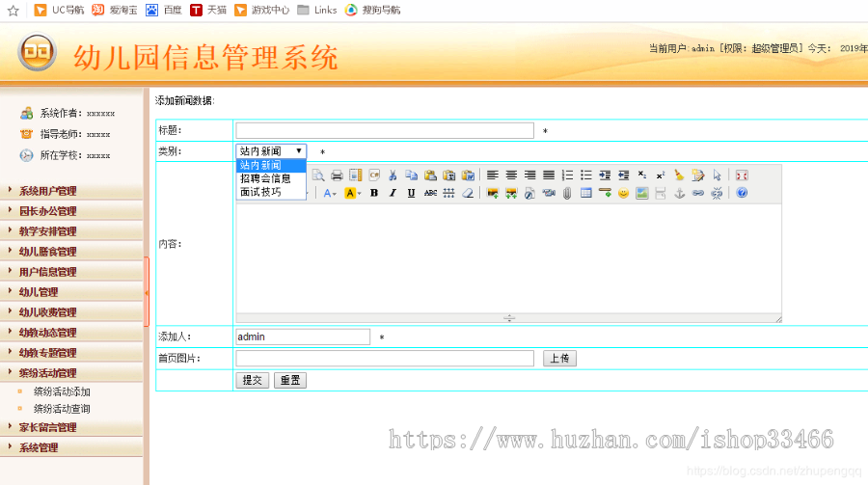Click the broom clear formatting icon
Viewport: 868px width, 485px height.
click(679, 175)
